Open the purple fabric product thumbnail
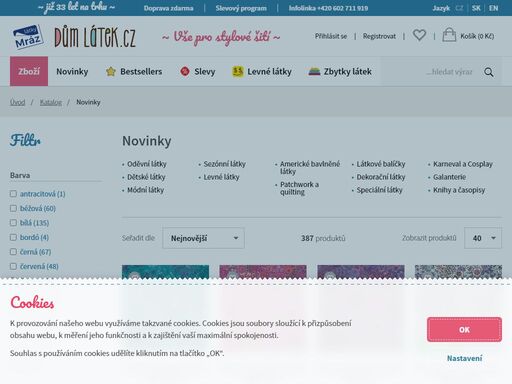The image size is (512, 384). 361,271
